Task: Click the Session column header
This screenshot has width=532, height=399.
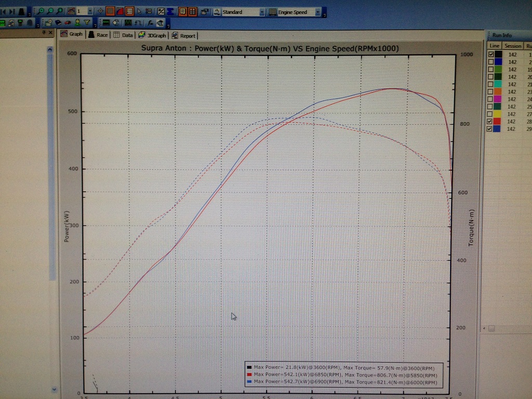Action: pos(513,46)
